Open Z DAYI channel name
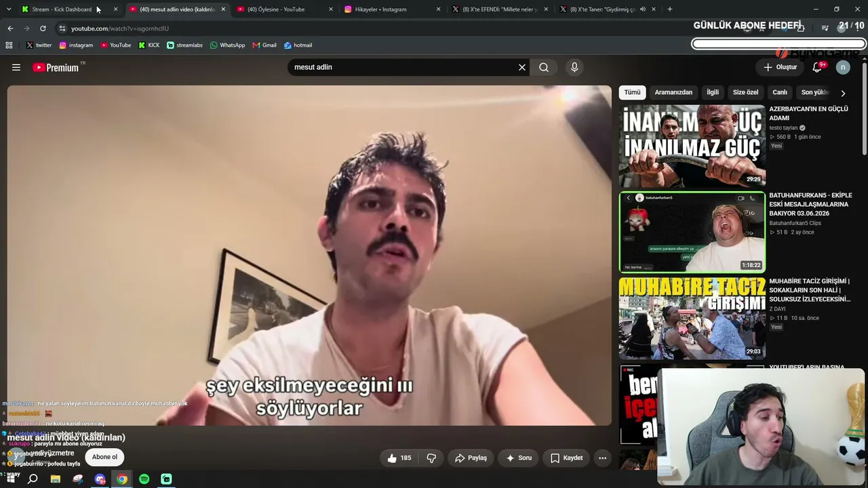The height and width of the screenshot is (488, 868). pyautogui.click(x=777, y=309)
